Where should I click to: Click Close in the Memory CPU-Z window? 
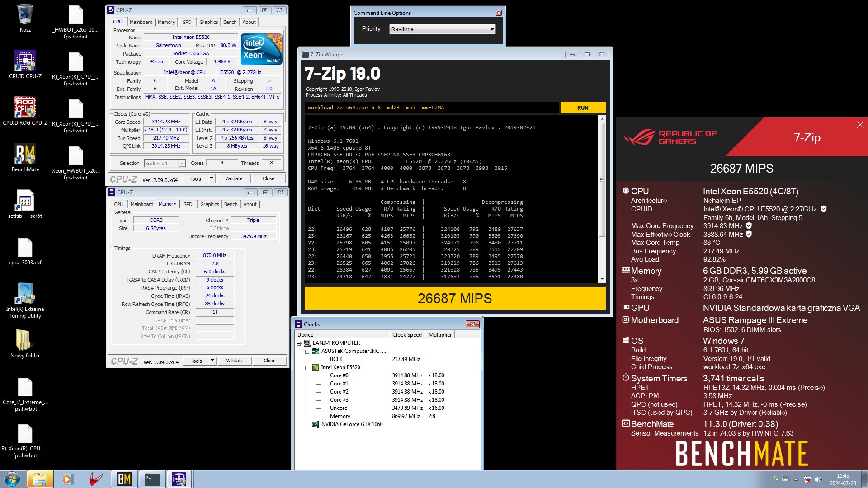[x=269, y=361]
